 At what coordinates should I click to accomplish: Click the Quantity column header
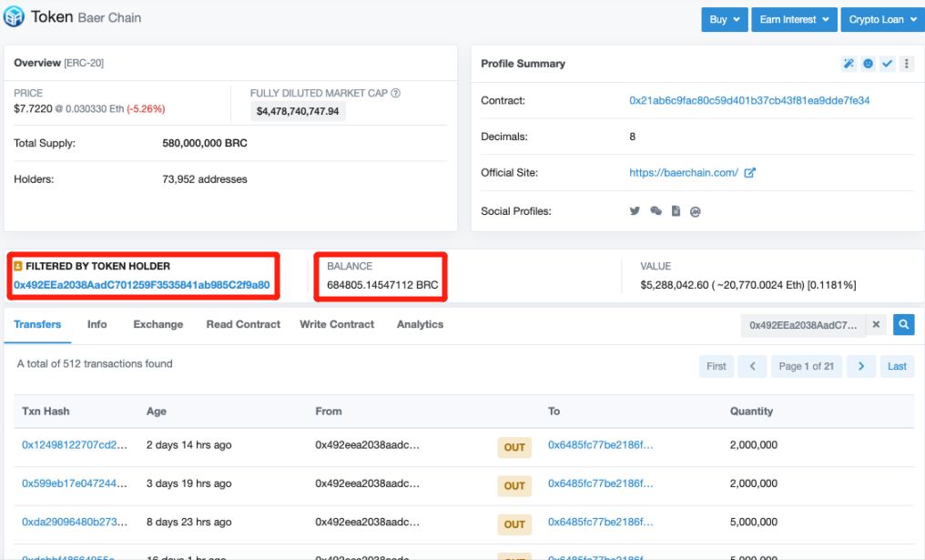click(x=751, y=412)
